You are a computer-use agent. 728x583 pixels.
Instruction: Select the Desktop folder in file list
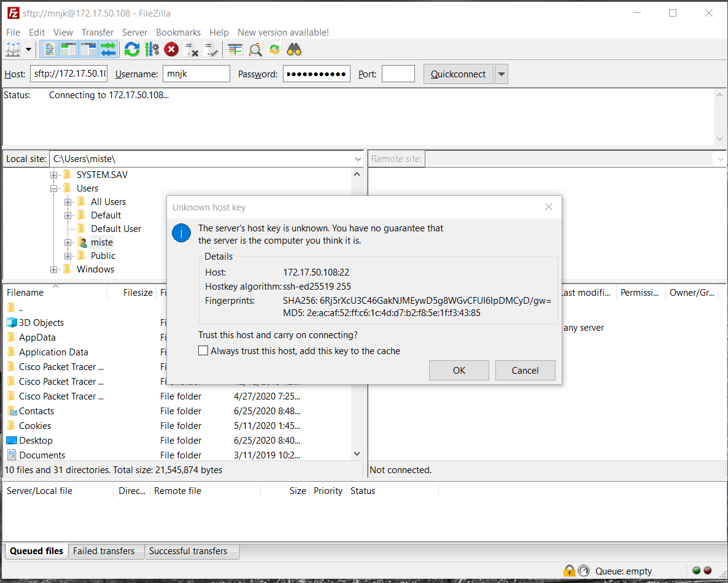point(36,441)
